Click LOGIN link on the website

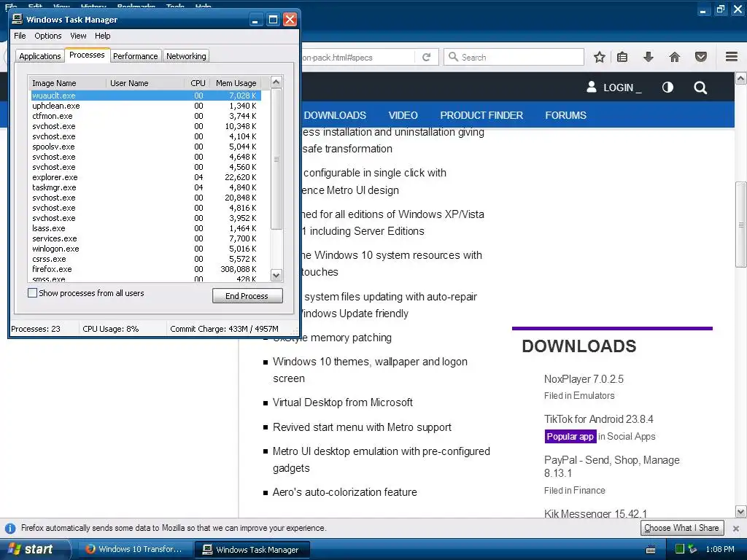tap(619, 87)
